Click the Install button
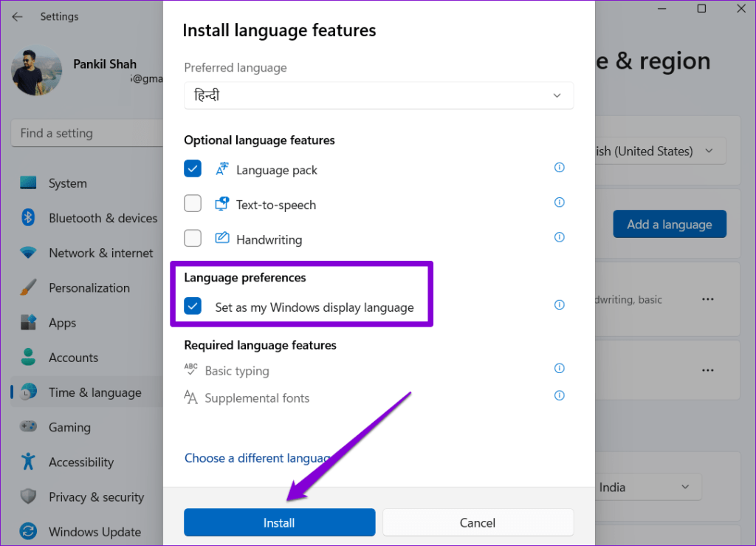Screen dimensions: 756x546 pyautogui.click(x=279, y=522)
